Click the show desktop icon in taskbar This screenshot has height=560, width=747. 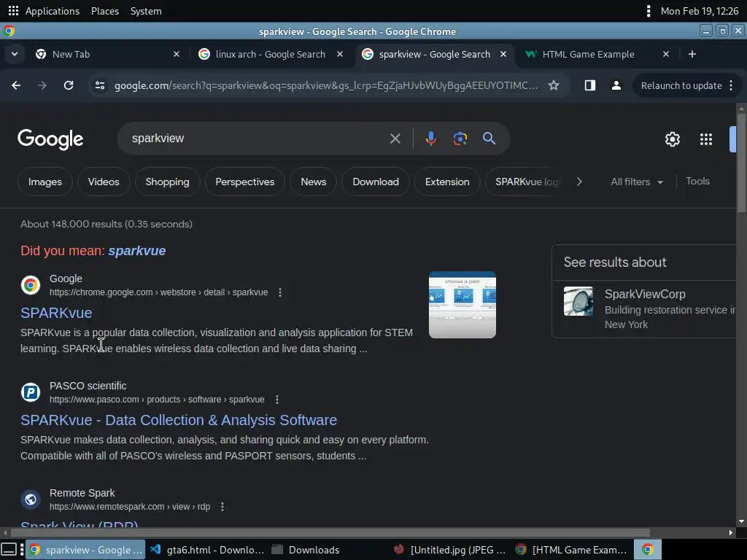tap(9, 550)
